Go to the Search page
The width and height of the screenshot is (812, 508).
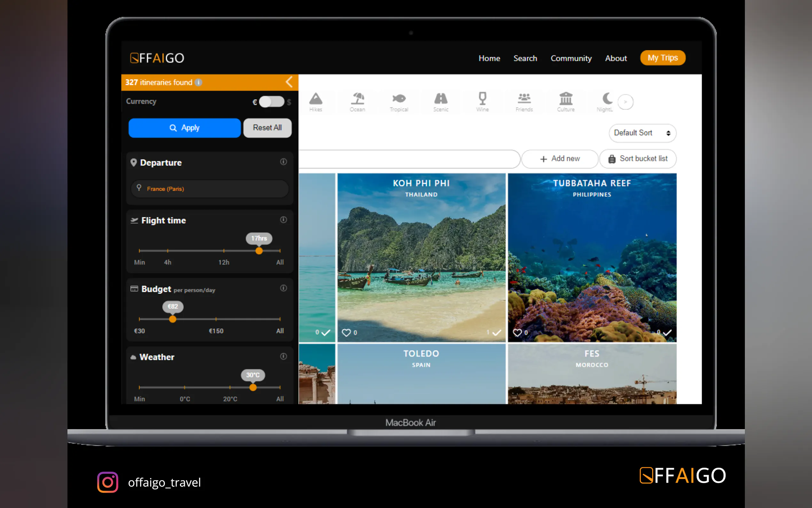click(525, 58)
